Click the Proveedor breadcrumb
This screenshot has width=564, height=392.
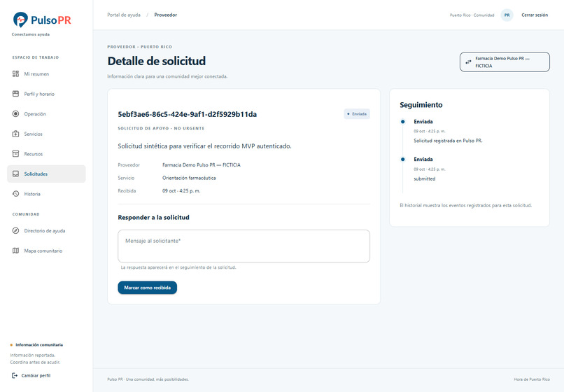[165, 15]
